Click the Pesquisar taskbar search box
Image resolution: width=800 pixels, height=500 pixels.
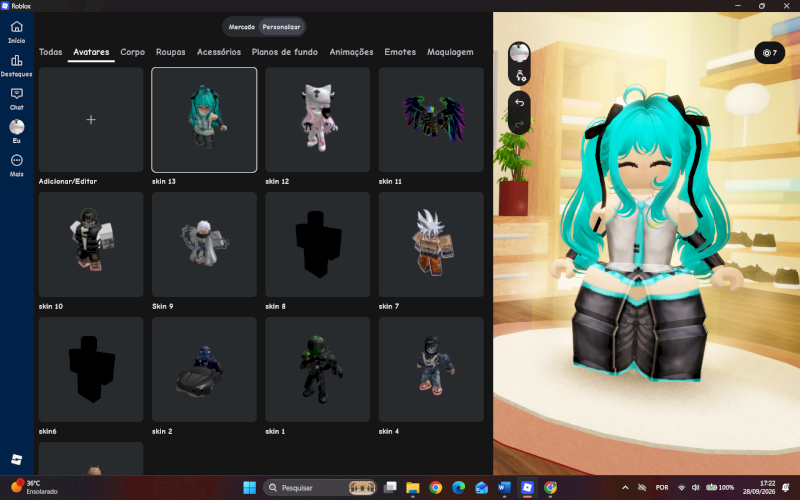(x=320, y=488)
